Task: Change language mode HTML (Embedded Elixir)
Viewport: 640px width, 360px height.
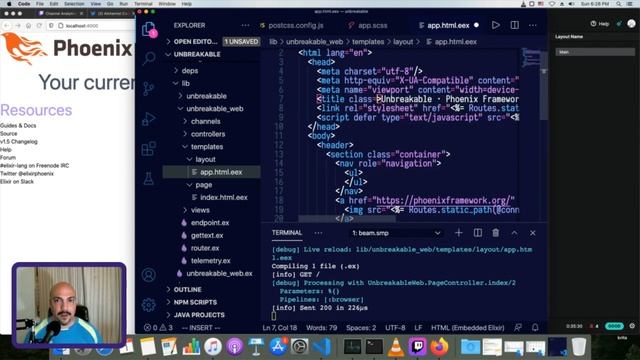Action: point(468,328)
